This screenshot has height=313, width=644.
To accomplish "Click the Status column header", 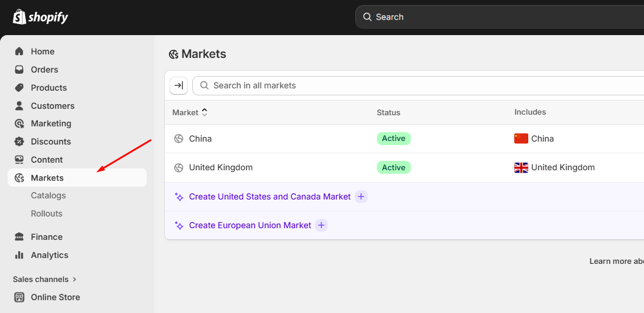I will point(389,112).
